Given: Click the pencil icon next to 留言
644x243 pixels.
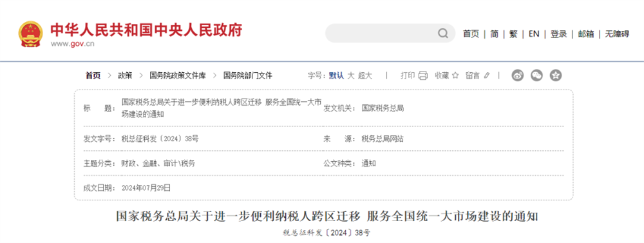Looking at the screenshot, I should [487, 75].
